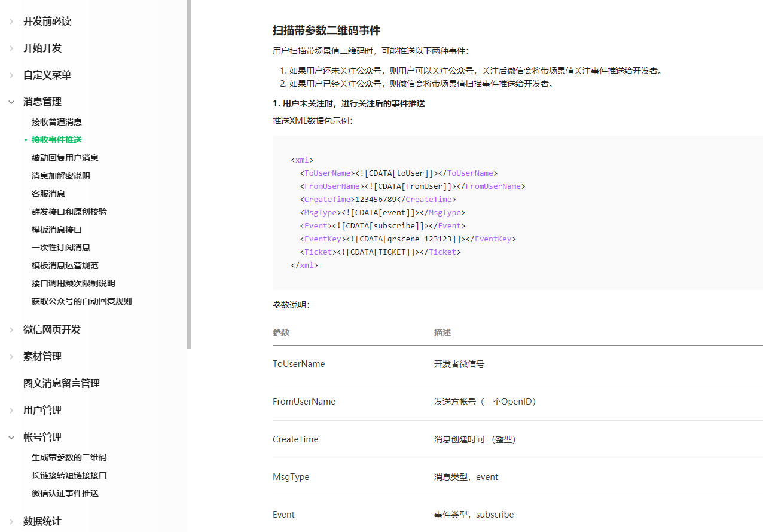
Task: Open 图文消息留言管理 section
Action: (x=62, y=384)
